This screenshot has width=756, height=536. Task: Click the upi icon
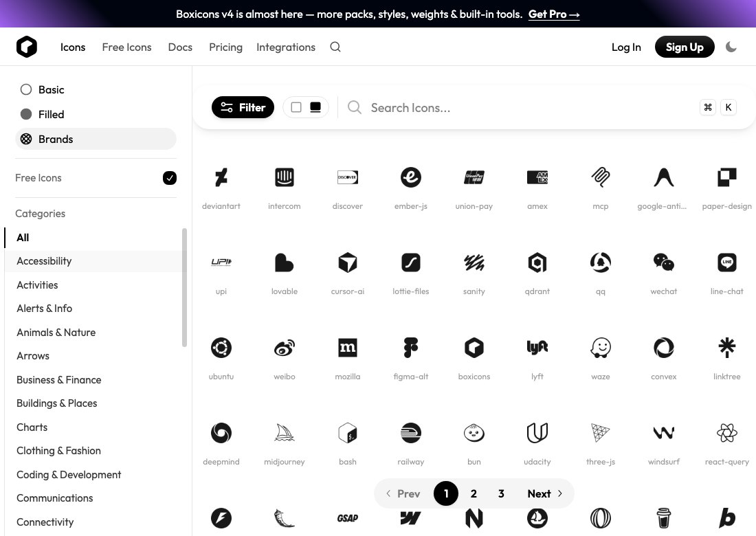[221, 262]
